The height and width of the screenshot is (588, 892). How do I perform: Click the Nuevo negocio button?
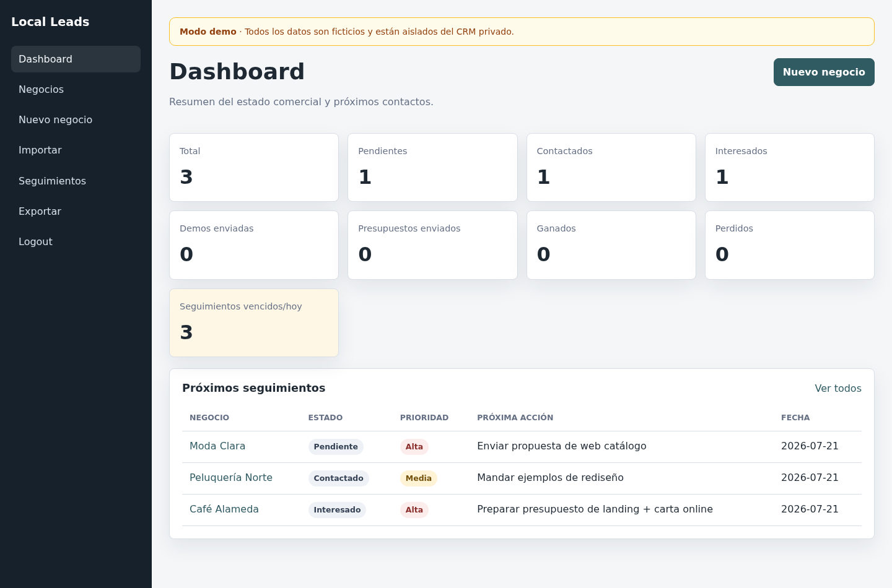(824, 72)
